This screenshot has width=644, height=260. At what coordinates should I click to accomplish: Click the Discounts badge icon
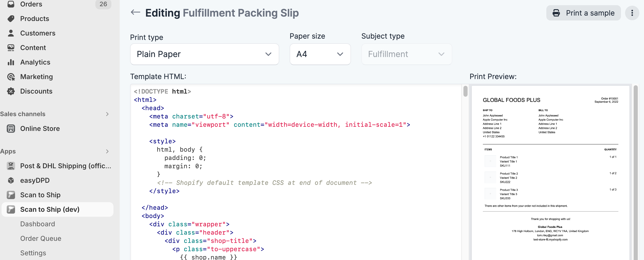point(11,91)
